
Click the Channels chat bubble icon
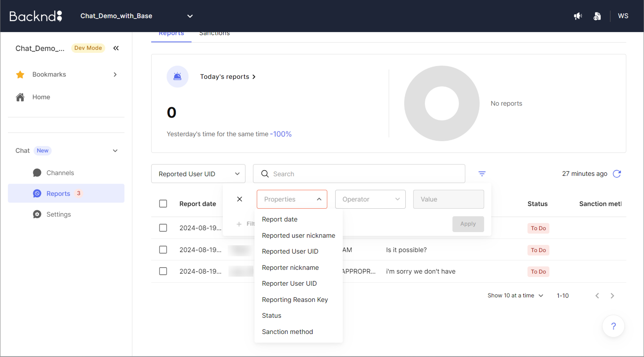37,173
